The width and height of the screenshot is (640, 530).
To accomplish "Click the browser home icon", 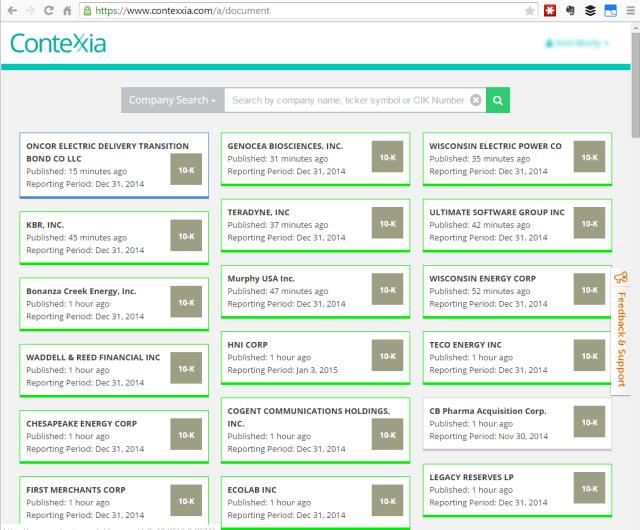I will point(67,10).
